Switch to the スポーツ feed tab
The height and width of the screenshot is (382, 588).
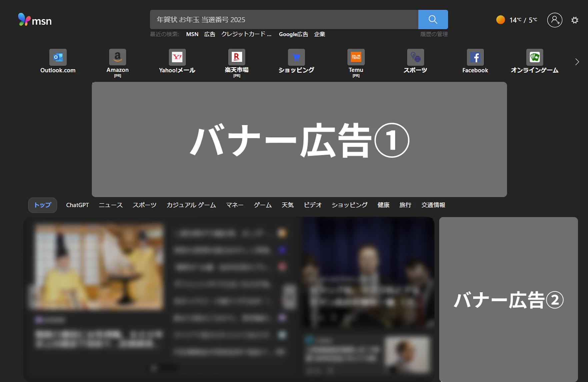tap(144, 205)
